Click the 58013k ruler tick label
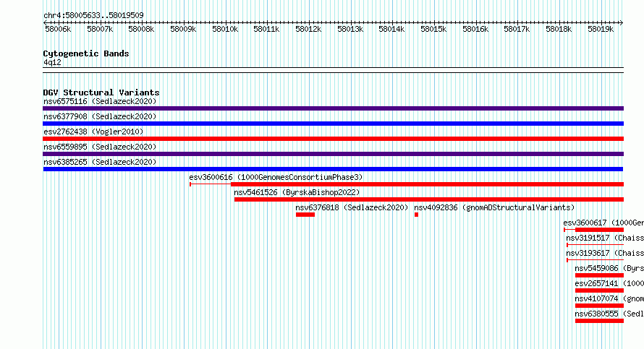The height and width of the screenshot is (349, 644). (x=350, y=29)
